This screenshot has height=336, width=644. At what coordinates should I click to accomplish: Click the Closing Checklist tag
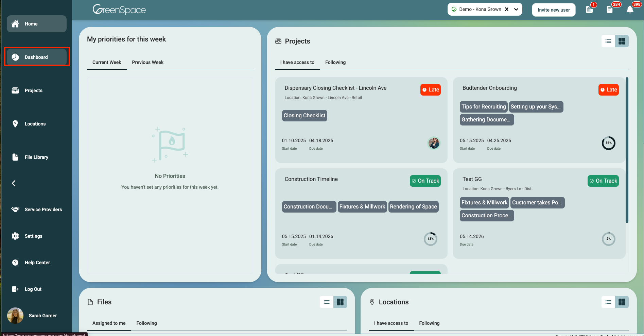(x=304, y=116)
